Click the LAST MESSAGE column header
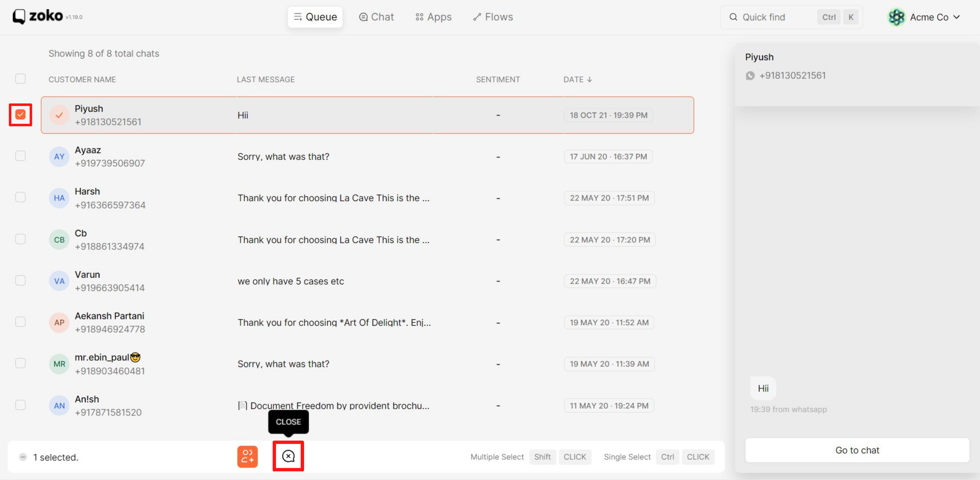980x480 pixels. coord(266,79)
